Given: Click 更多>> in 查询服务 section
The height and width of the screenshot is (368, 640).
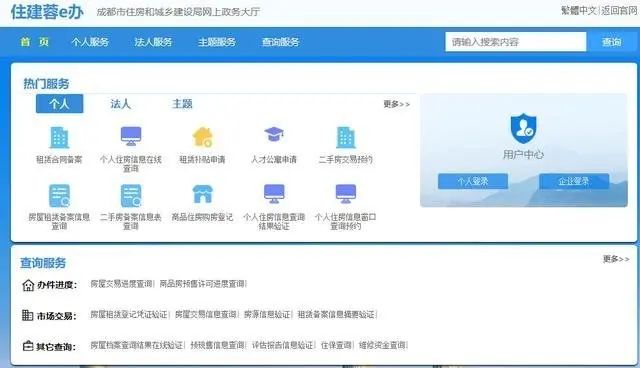Looking at the screenshot, I should (x=616, y=259).
